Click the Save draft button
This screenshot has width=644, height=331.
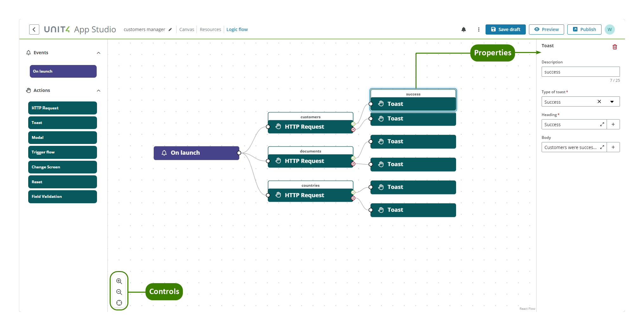[x=505, y=29]
